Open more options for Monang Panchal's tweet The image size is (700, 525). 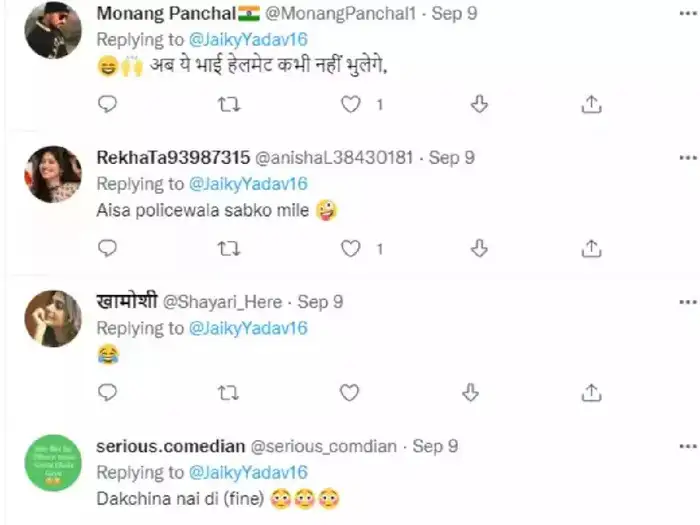point(687,14)
